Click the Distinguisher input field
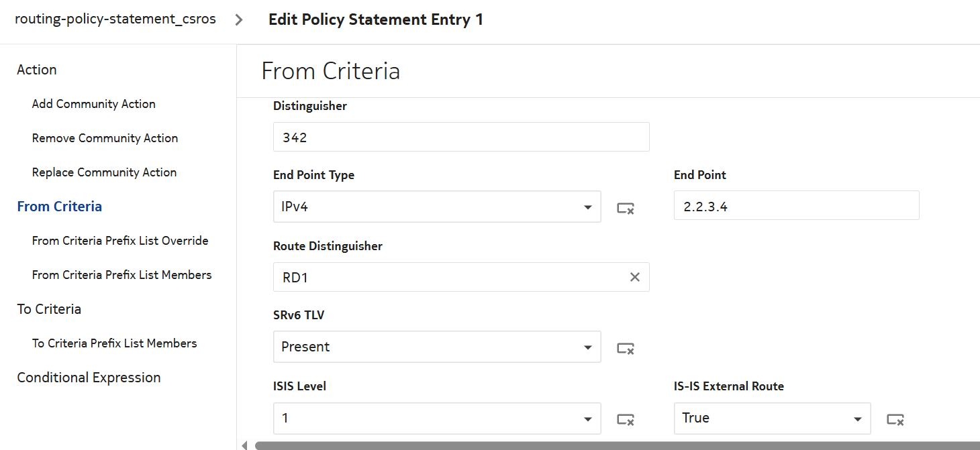980x450 pixels. (x=461, y=137)
